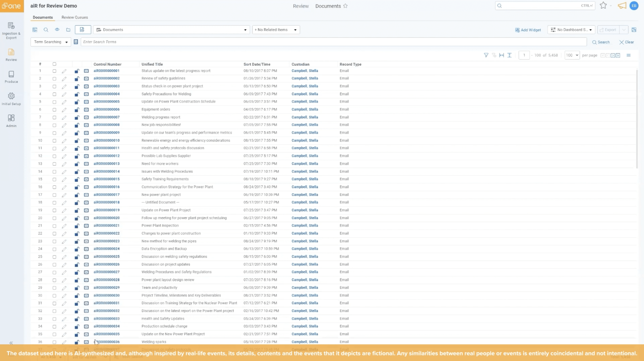Click the megaphone notifications icon
Image resolution: width=644 pixels, height=361 pixels.
622,6
